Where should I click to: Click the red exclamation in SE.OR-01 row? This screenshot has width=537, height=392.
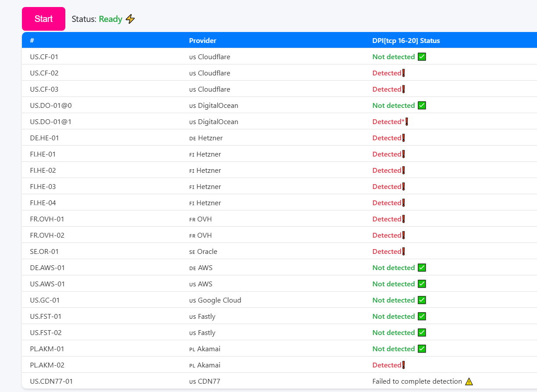click(x=403, y=251)
